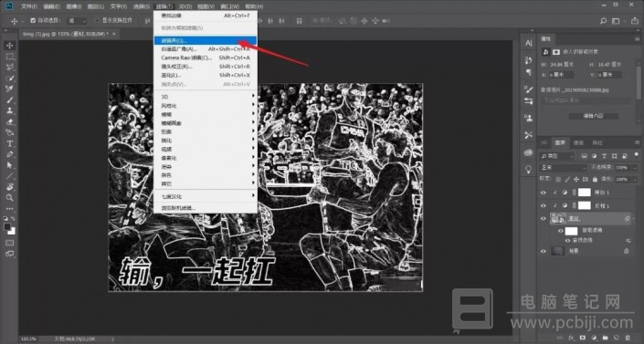Click the 黑白 1 layer mask thumbnail
Image resolution: width=644 pixels, height=344 pixels.
click(x=584, y=193)
